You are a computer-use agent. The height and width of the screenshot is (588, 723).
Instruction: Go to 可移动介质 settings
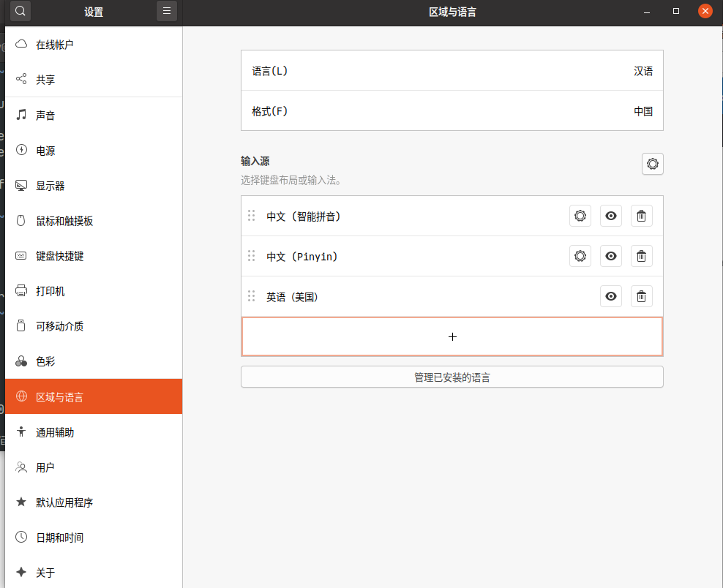94,325
